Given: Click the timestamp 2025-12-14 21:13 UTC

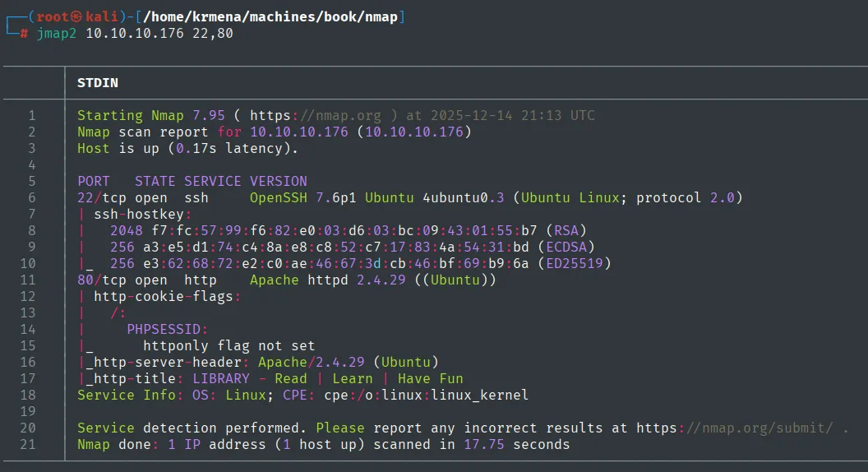Looking at the screenshot, I should click(513, 115).
